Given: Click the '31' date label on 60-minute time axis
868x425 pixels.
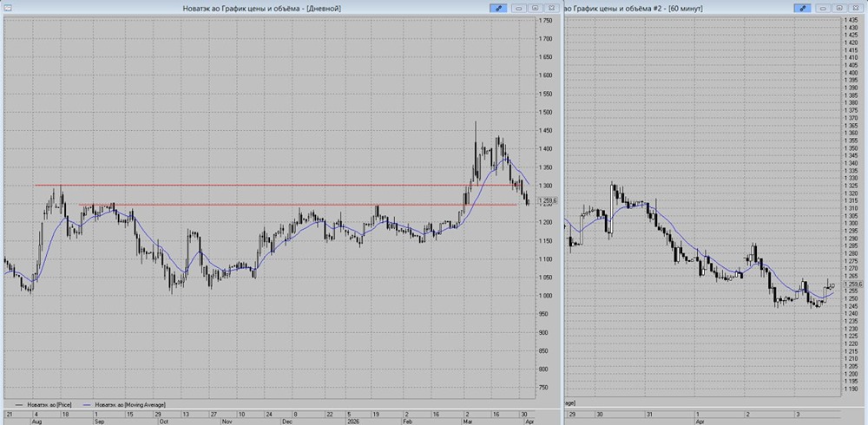Looking at the screenshot, I should pos(648,414).
